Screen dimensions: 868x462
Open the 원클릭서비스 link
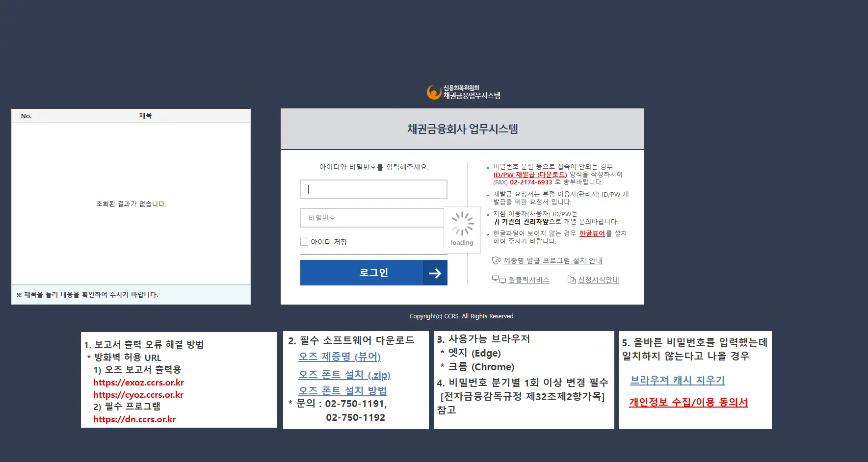point(528,280)
